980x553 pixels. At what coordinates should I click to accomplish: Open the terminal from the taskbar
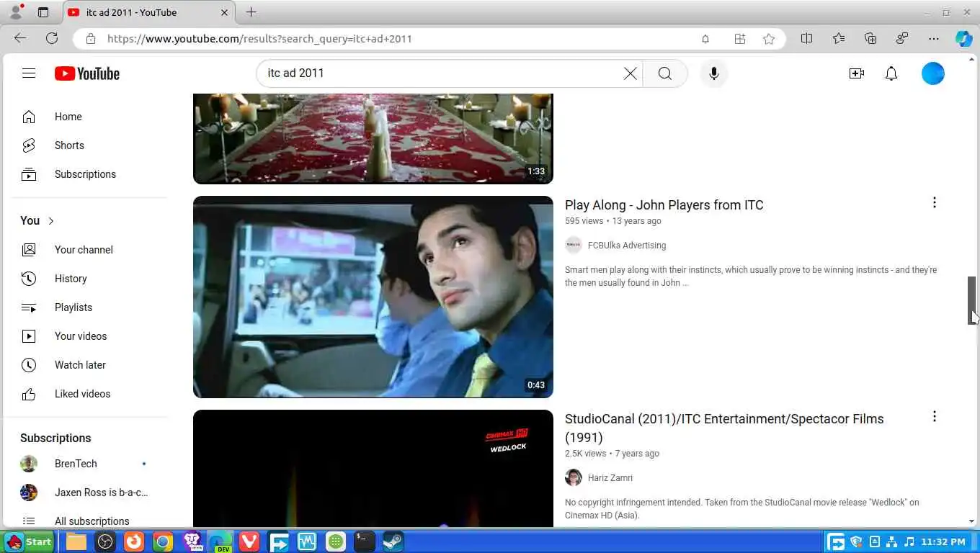365,541
